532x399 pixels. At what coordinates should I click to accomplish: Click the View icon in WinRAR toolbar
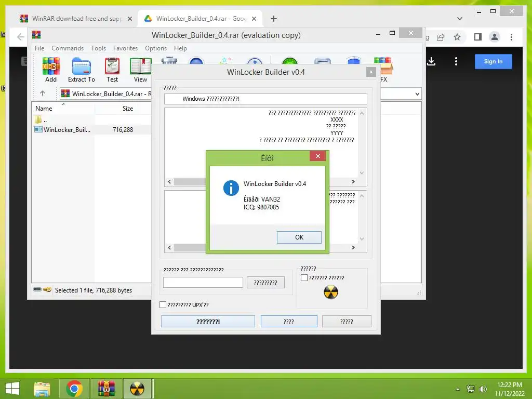click(x=140, y=70)
